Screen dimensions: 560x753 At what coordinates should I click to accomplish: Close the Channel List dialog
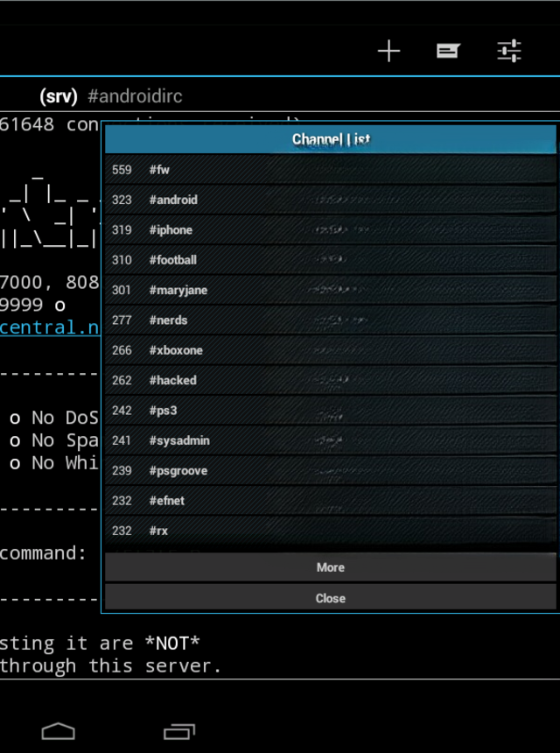point(330,598)
